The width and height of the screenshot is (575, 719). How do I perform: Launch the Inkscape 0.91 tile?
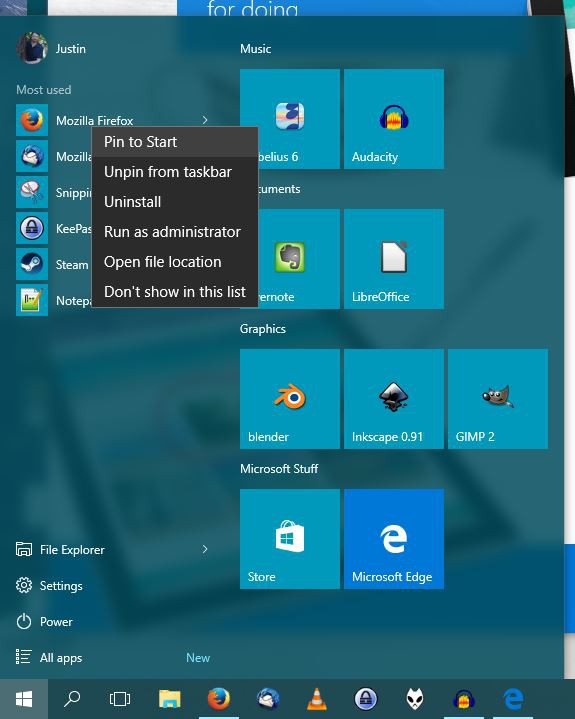point(394,399)
